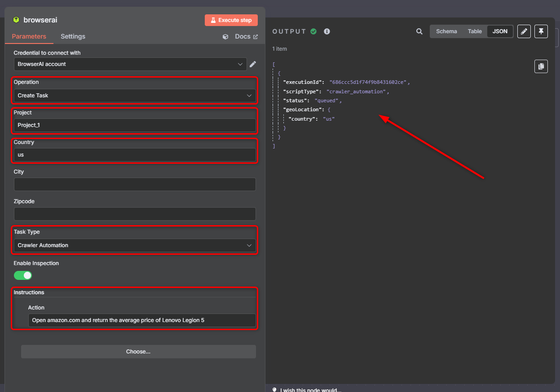Image resolution: width=560 pixels, height=392 pixels.
Task: Select the Table output view
Action: point(475,31)
